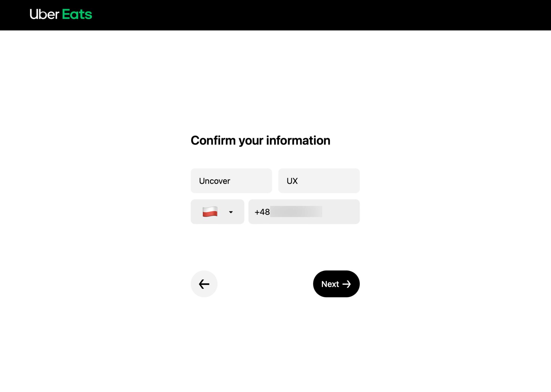The image size is (551, 392).
Task: Click the Next button to proceed
Action: click(336, 283)
